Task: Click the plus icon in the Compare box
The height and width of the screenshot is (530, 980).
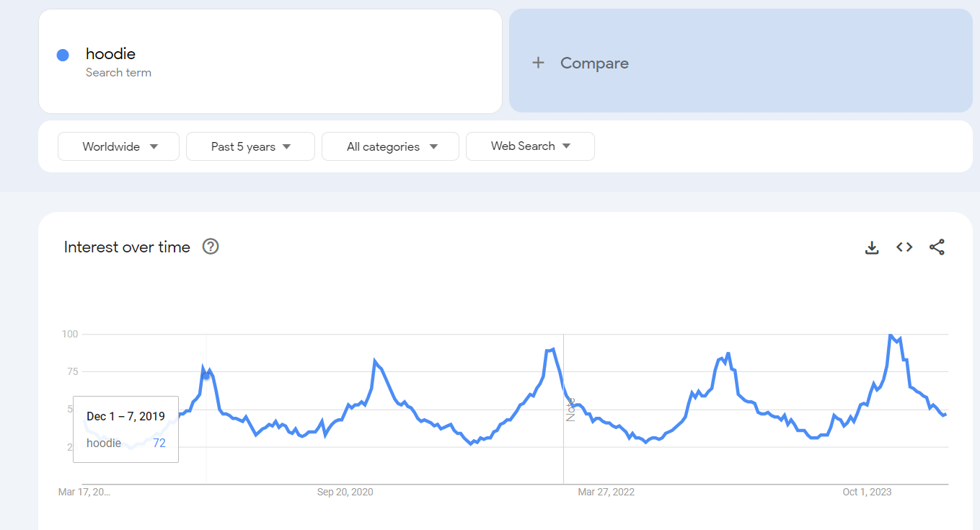Action: point(539,63)
